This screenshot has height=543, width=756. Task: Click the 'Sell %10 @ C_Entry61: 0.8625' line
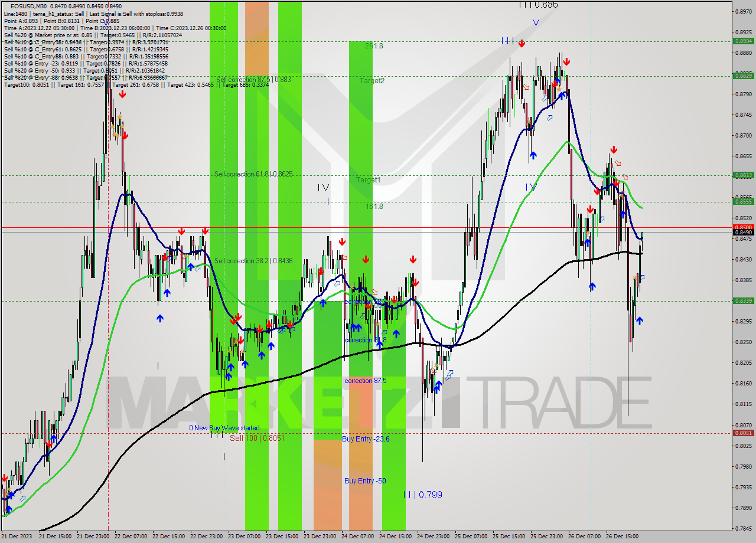pyautogui.click(x=86, y=49)
